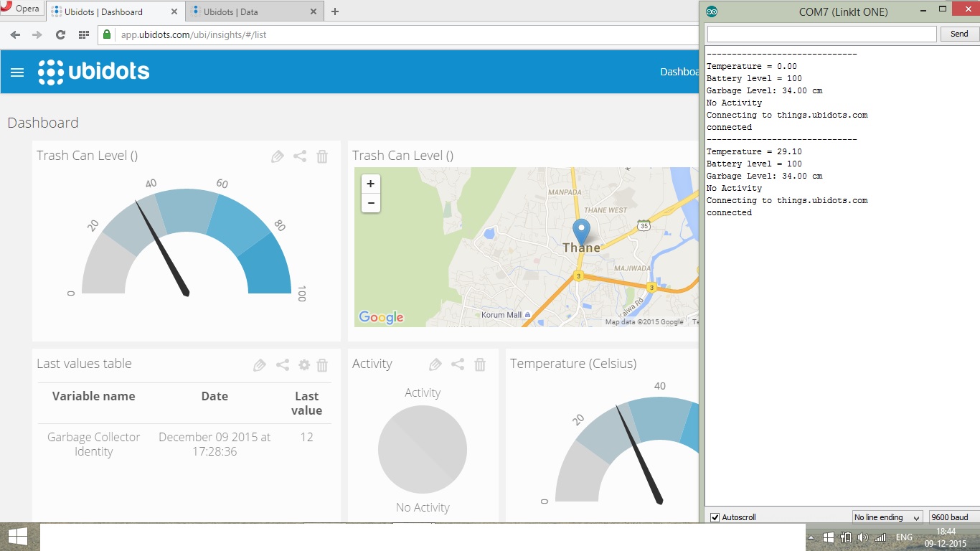Open a new browser tab

pos(335,11)
